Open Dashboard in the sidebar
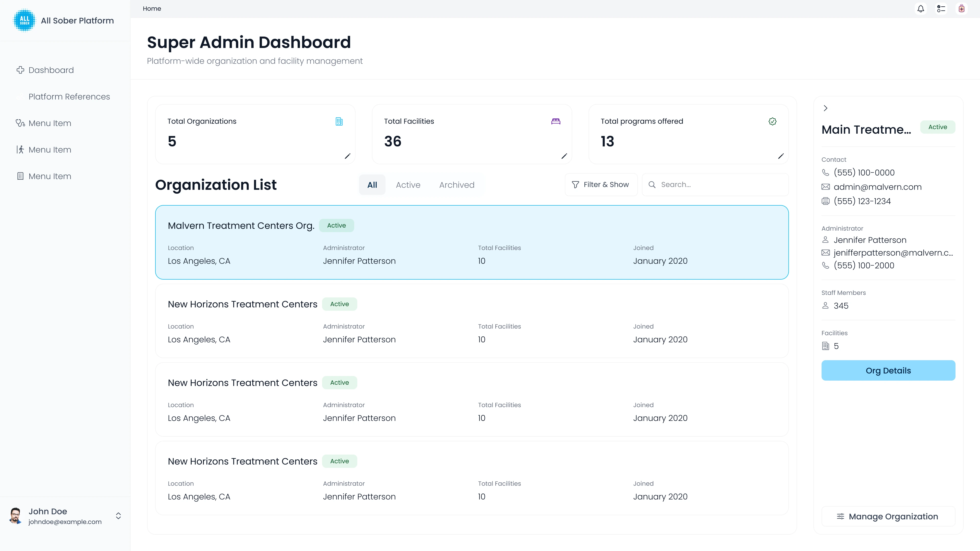The image size is (980, 551). coord(51,70)
